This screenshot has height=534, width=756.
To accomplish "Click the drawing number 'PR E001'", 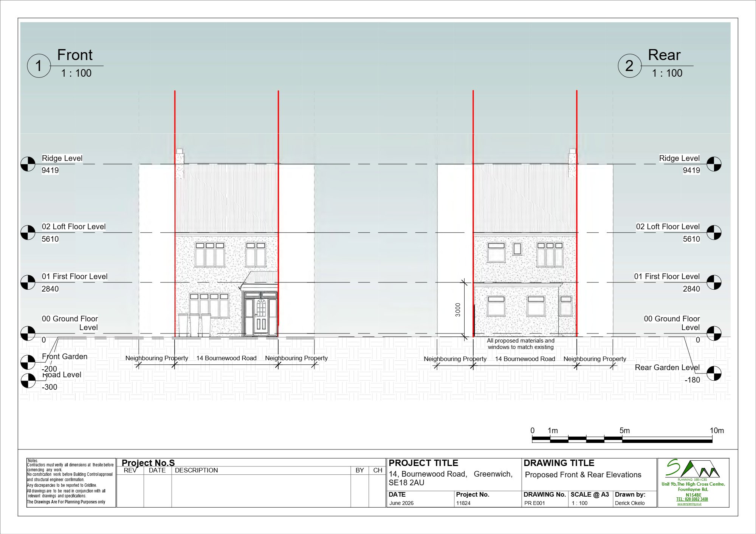I will point(534,503).
